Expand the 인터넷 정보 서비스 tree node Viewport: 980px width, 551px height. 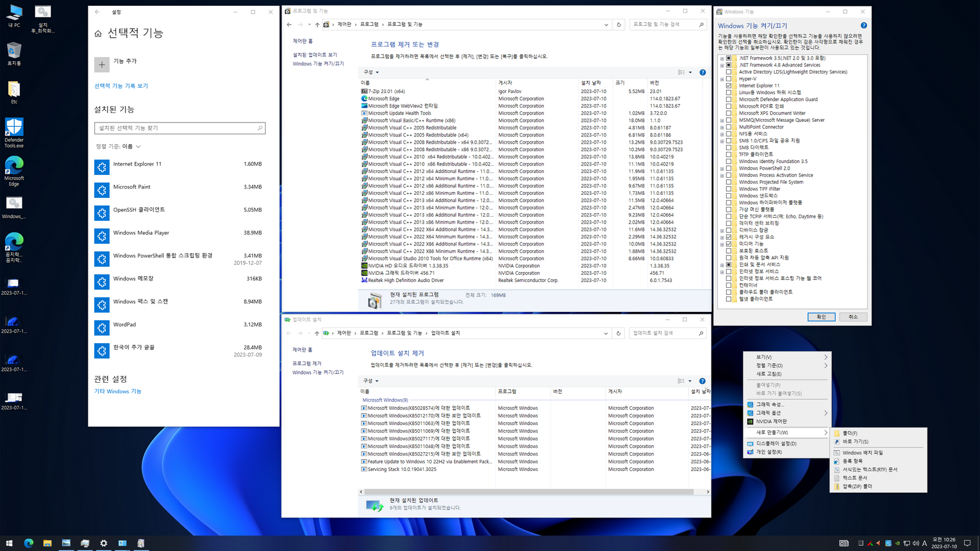tap(722, 271)
